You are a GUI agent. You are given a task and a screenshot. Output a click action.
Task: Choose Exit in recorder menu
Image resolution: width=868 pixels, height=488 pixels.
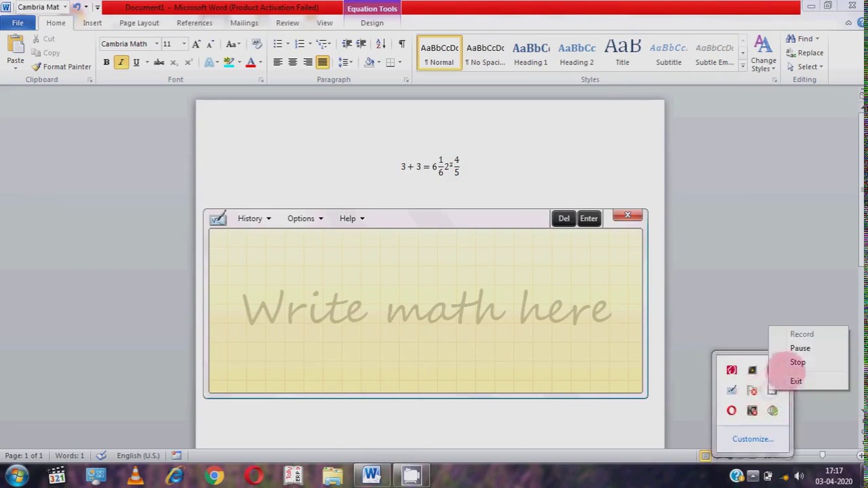[x=796, y=381]
